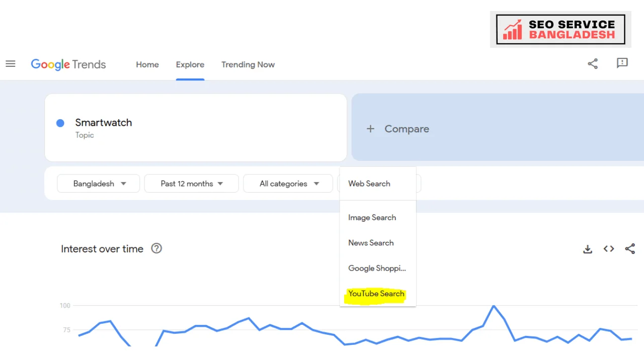Select YouTube Search option

click(378, 294)
